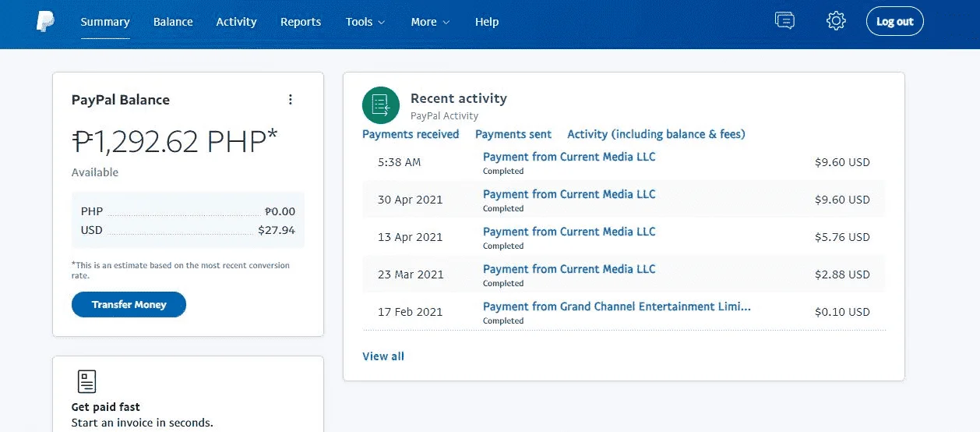980x432 pixels.
Task: Open Payments received link
Action: click(411, 134)
